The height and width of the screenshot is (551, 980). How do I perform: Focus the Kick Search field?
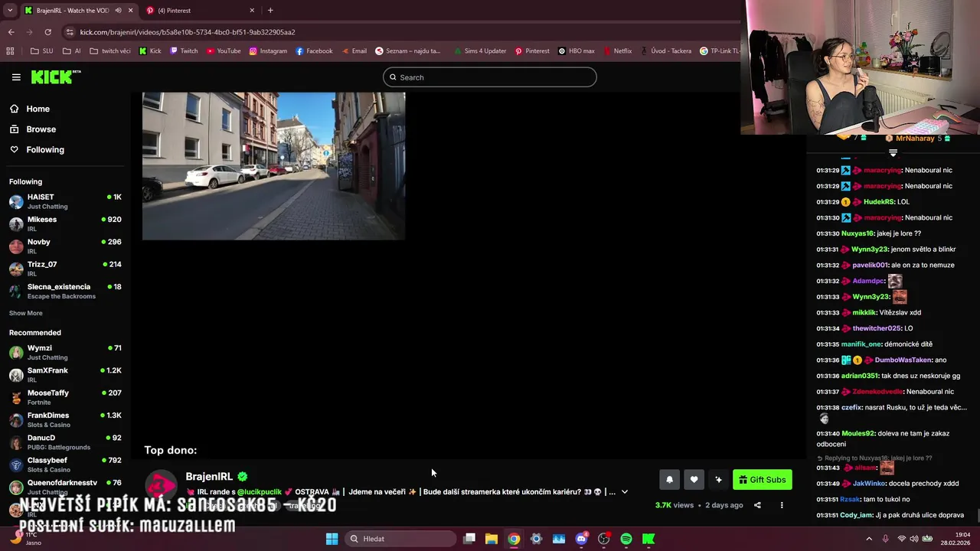(x=489, y=77)
